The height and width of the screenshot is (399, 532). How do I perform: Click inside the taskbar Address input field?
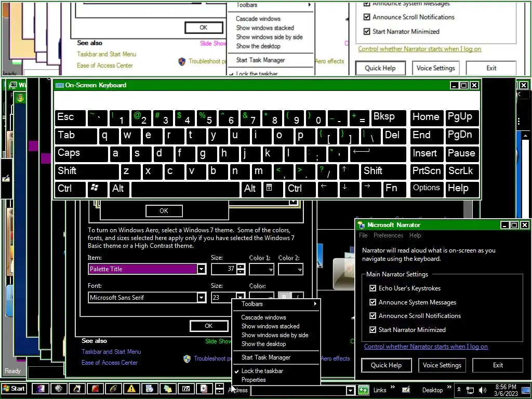click(299, 391)
